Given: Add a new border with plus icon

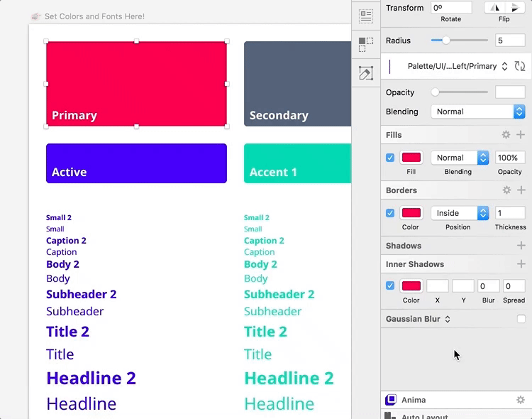Looking at the screenshot, I should click(521, 190).
